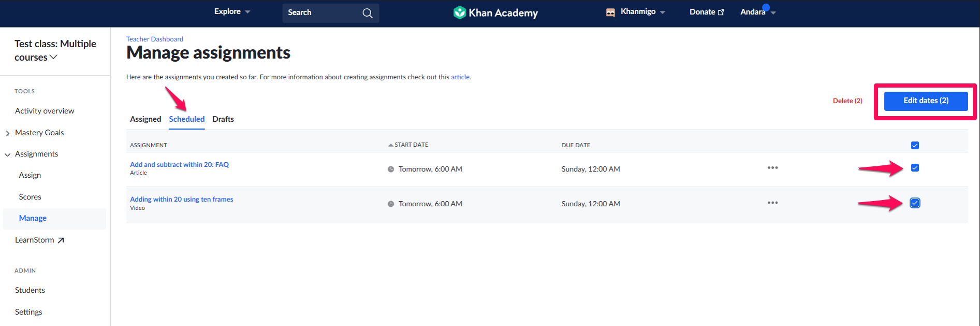Expand the Mastery Goals section
980x326 pixels.
coord(8,133)
